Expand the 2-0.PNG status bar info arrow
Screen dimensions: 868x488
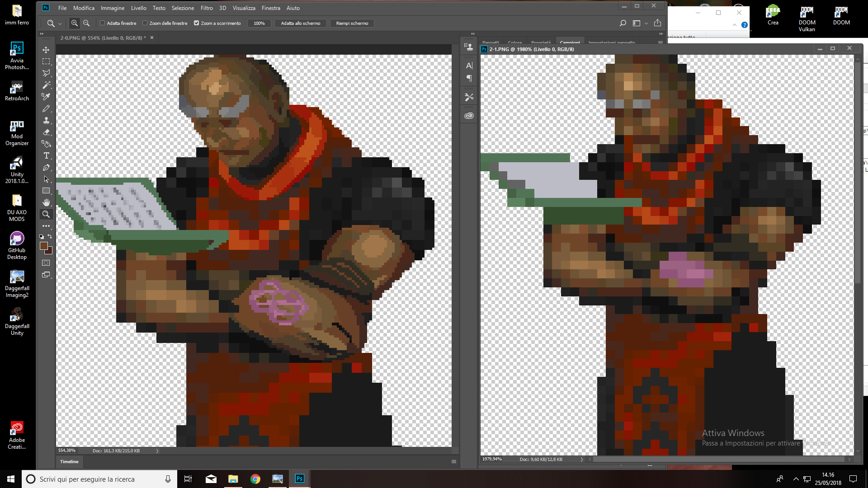point(157,451)
